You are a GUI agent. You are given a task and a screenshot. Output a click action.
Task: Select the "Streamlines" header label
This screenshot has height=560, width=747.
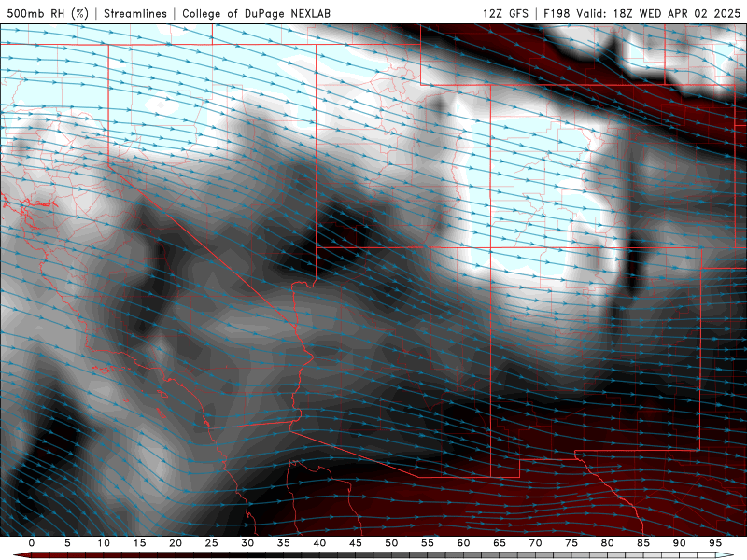point(135,13)
